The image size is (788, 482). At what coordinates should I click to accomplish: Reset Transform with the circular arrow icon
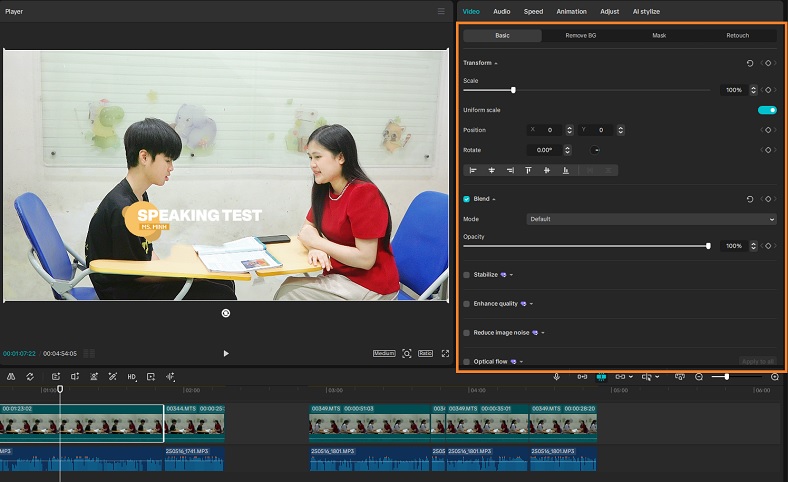[x=750, y=63]
